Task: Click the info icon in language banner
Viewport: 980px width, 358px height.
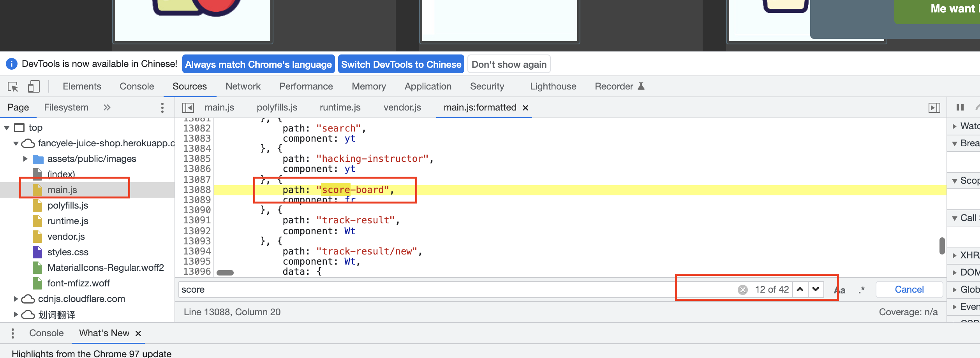Action: (12, 64)
